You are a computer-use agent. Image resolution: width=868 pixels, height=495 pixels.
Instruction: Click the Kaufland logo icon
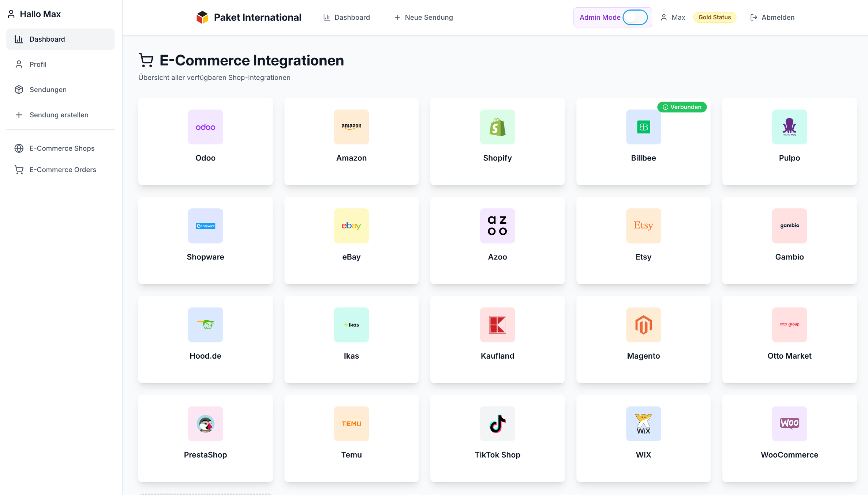pyautogui.click(x=497, y=325)
